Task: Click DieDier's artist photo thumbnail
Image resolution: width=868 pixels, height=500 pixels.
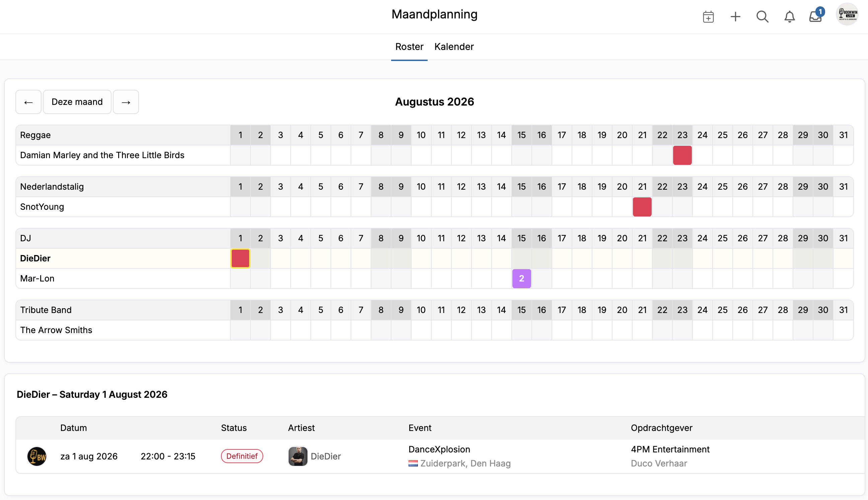Action: (x=297, y=456)
